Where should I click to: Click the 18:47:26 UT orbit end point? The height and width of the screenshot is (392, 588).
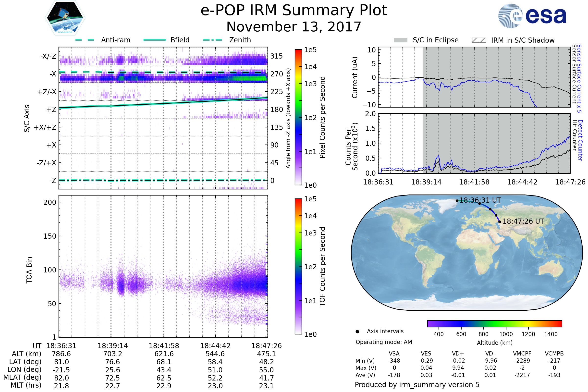tap(500, 222)
